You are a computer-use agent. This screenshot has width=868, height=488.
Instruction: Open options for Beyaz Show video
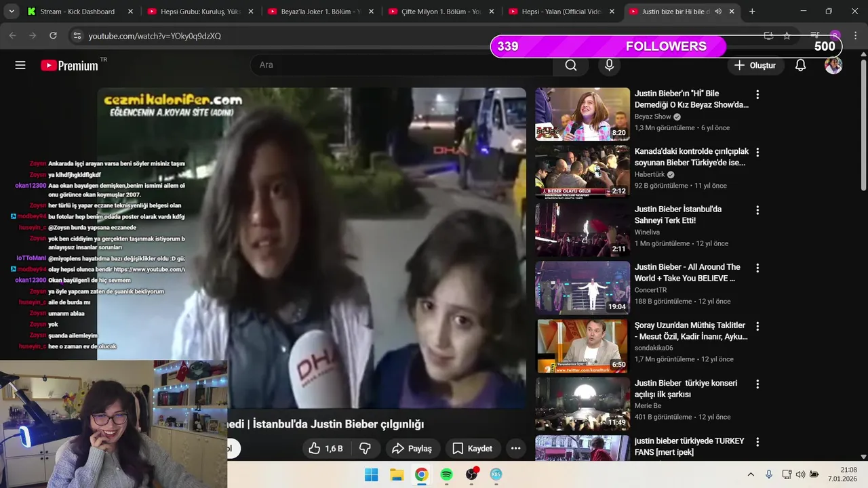click(757, 95)
